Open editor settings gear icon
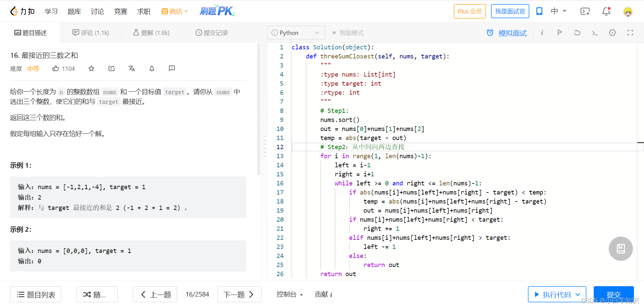This screenshot has width=644, height=307. pos(612,33)
